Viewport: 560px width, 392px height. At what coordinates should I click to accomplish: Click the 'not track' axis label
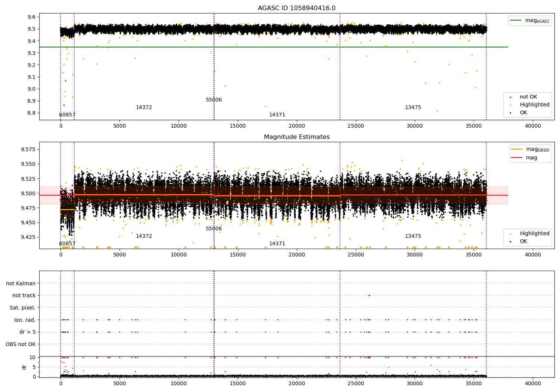pos(24,296)
